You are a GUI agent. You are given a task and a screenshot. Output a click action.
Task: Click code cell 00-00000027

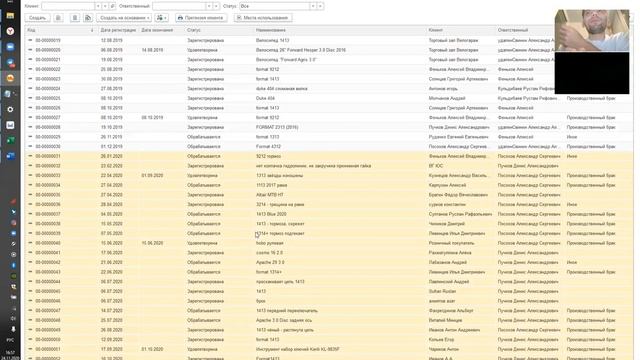tap(48, 118)
